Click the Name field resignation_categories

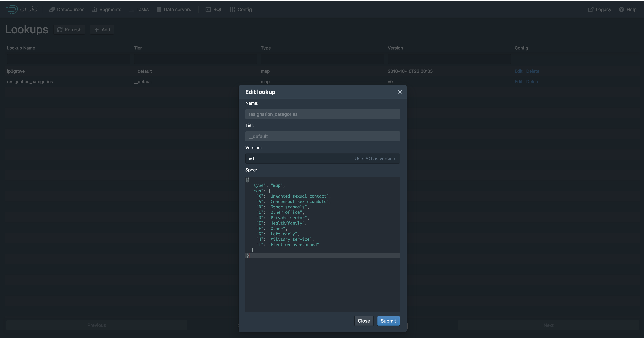point(323,114)
